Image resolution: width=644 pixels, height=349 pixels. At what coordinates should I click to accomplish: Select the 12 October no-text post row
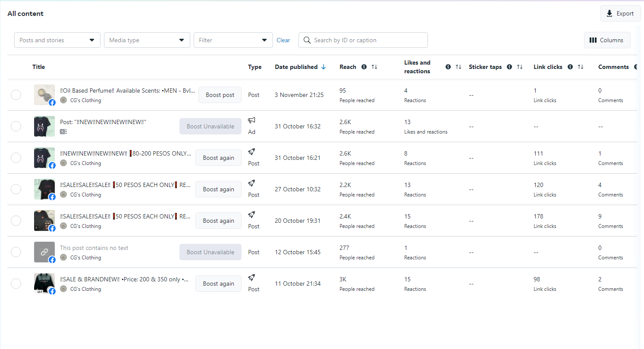click(x=16, y=252)
